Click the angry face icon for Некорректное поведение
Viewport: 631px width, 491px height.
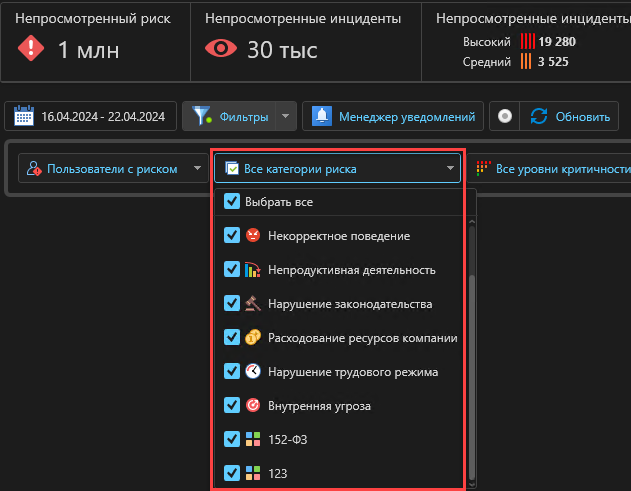[253, 235]
